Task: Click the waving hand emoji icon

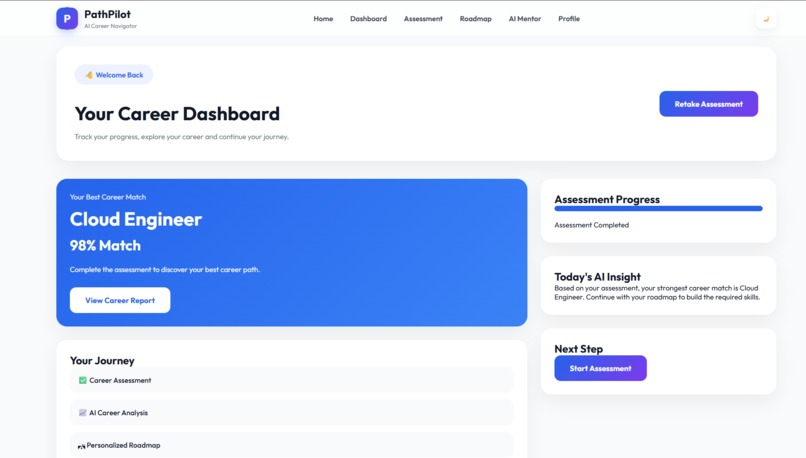Action: click(89, 75)
